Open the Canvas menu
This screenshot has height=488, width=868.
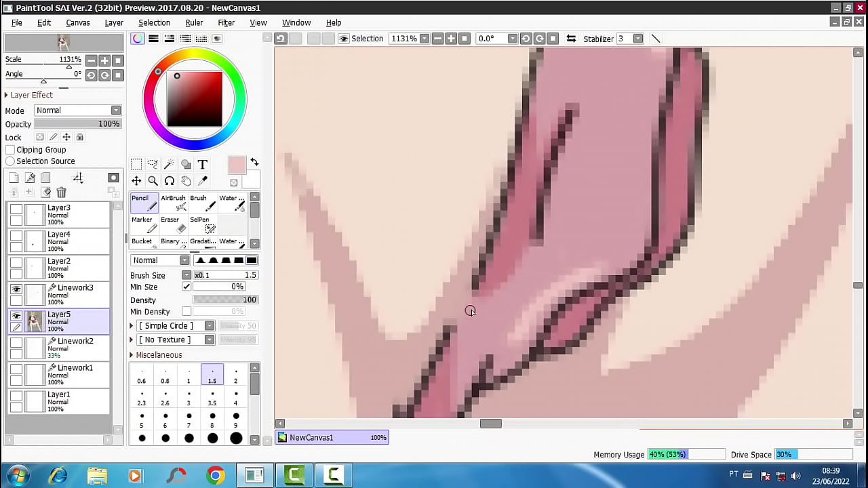point(77,22)
